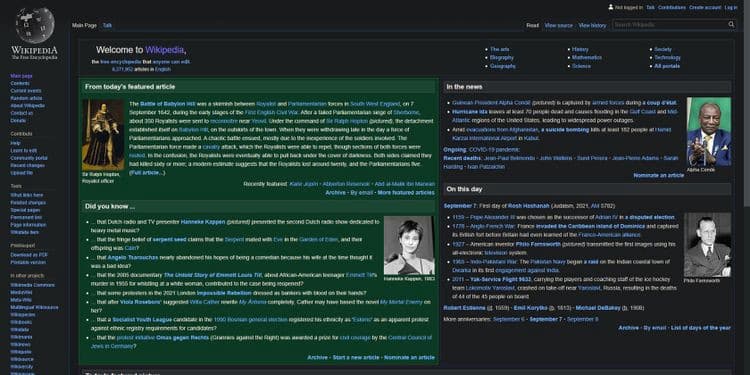Click Random article in the sidebar

point(26,98)
